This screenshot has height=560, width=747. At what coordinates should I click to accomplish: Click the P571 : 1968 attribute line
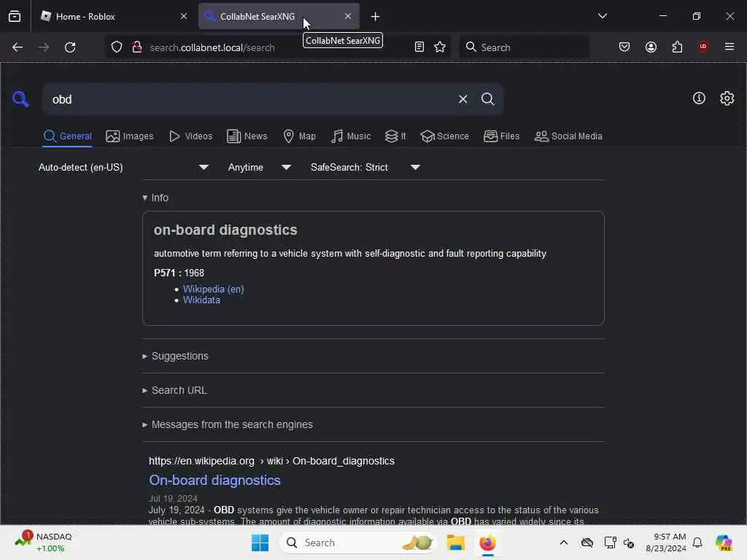[179, 273]
